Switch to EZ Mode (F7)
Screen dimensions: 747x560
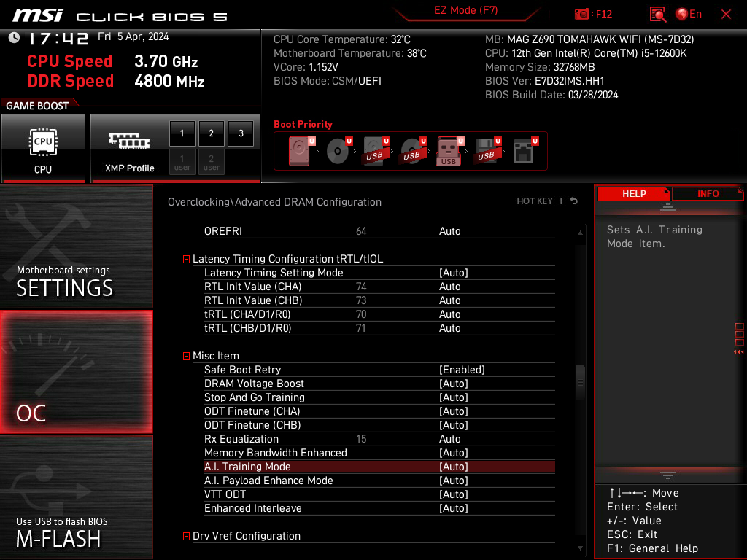click(466, 10)
